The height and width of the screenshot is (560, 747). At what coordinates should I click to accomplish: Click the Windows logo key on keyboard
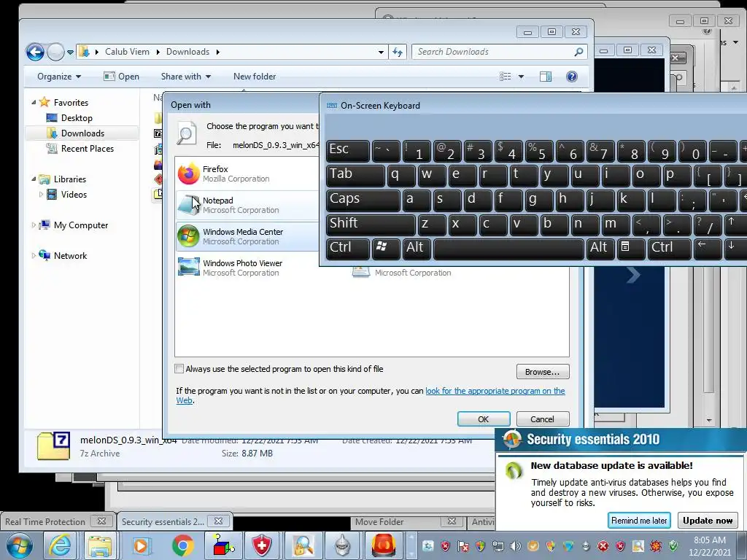(385, 248)
